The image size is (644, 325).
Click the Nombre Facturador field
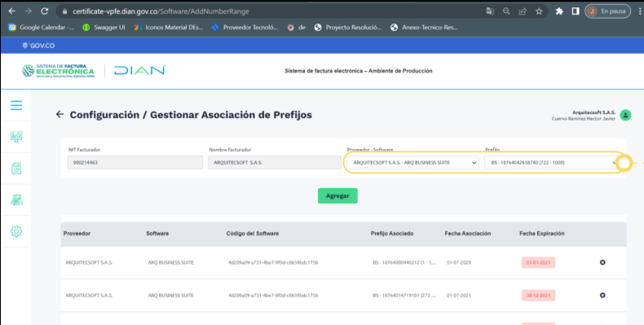point(275,163)
